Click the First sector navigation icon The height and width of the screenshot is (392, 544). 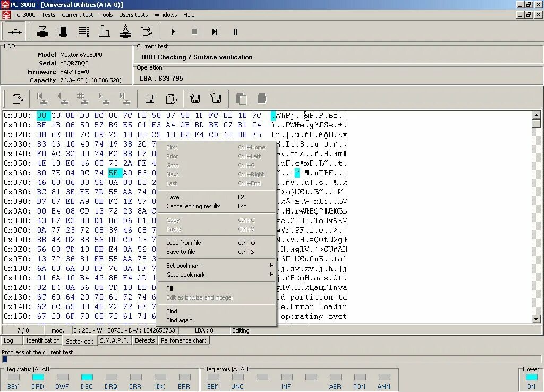41,98
